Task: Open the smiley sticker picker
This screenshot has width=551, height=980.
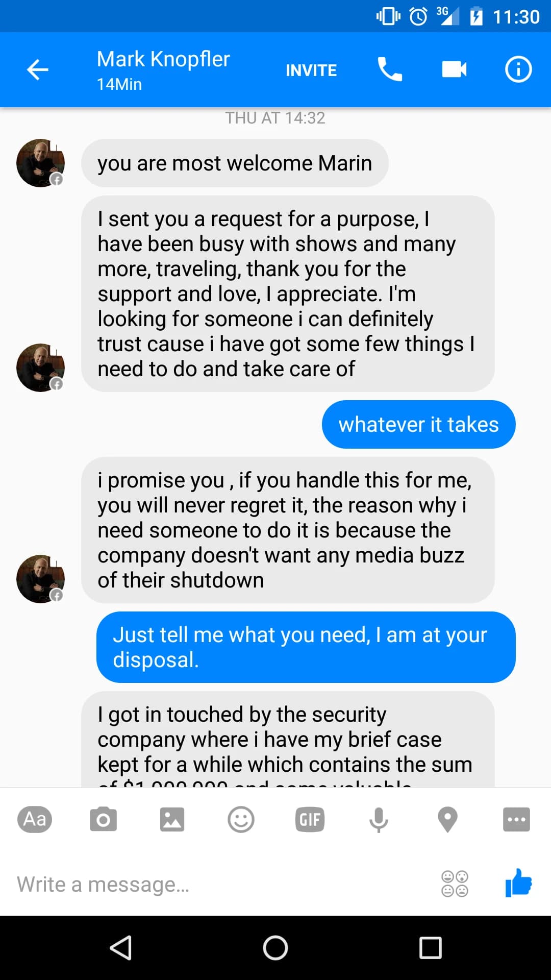Action: click(x=241, y=820)
